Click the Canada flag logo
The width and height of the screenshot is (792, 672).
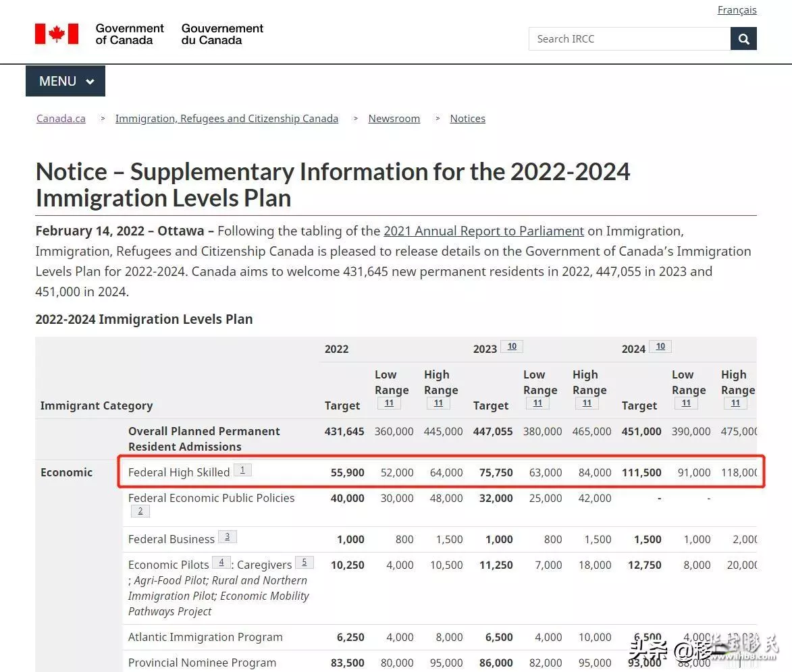pos(57,34)
